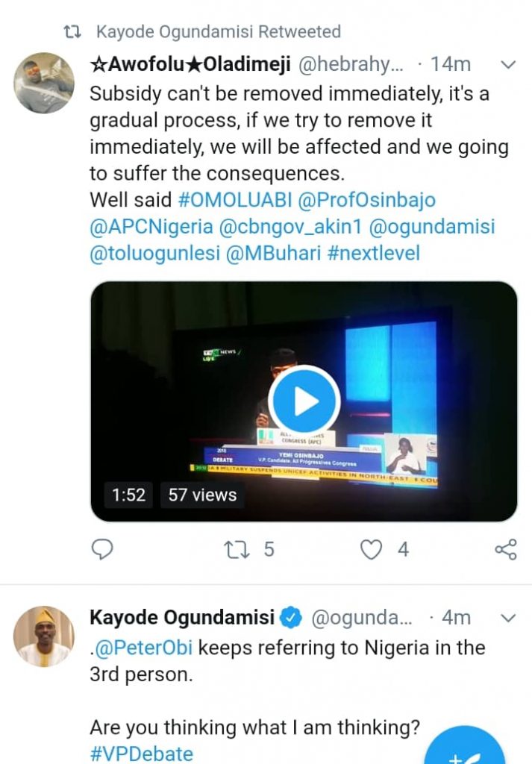This screenshot has width=532, height=764.
Task: Play the Osinbajo debate video
Action: tap(304, 401)
